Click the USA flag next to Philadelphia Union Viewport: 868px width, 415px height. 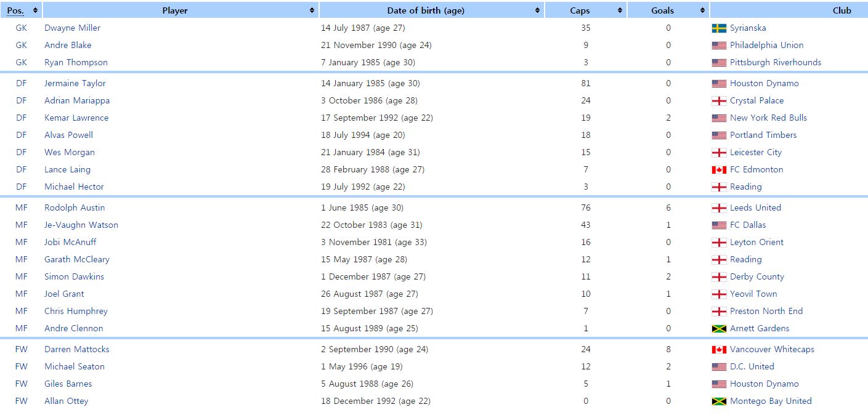click(x=718, y=46)
